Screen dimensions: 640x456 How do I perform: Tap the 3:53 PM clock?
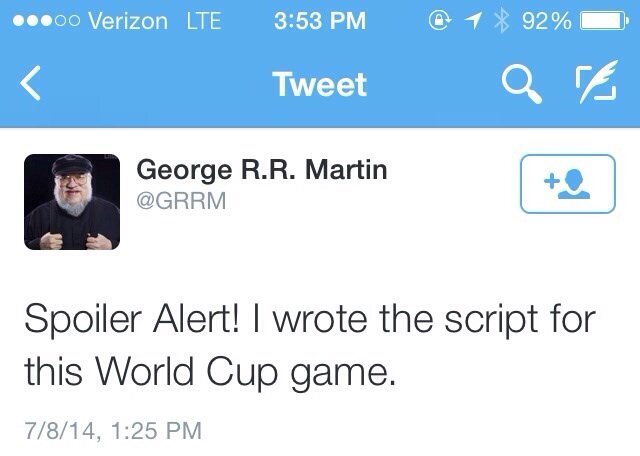coord(319,21)
